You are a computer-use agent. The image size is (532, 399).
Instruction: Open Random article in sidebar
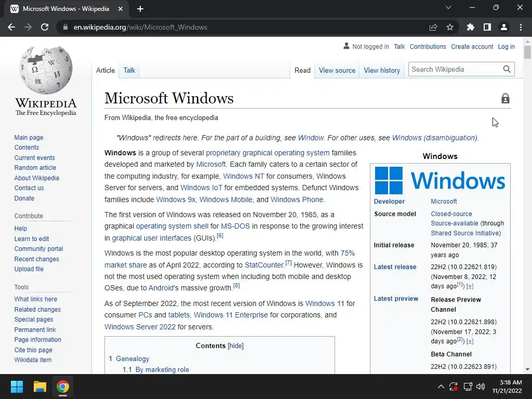point(35,168)
